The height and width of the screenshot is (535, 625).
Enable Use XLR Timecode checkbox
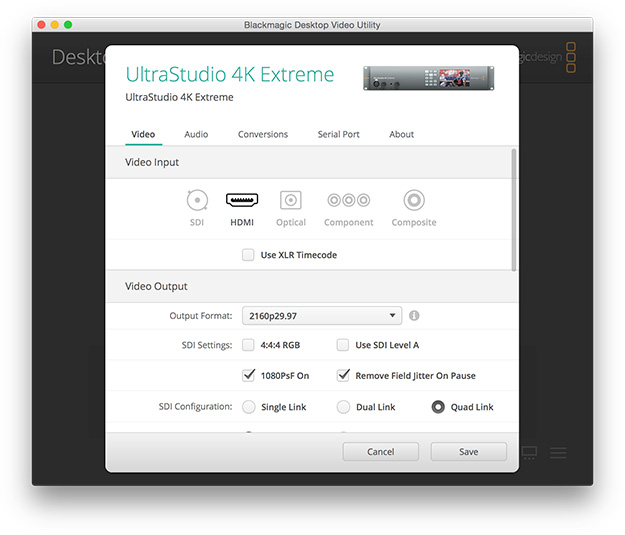tap(248, 255)
